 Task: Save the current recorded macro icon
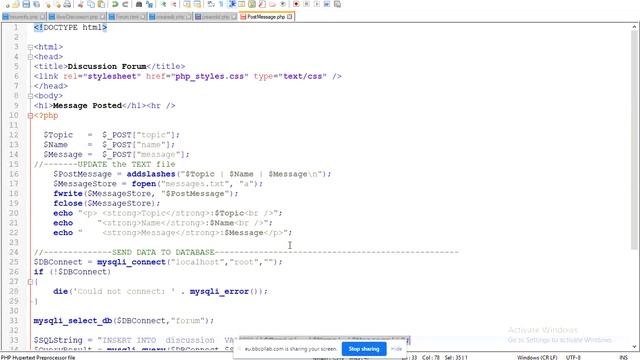(337, 4)
